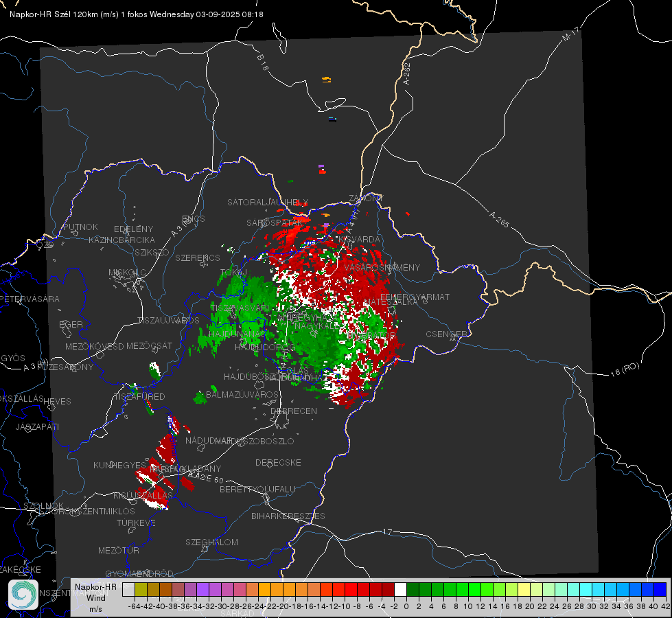Pick the darkest green swatch right of 0

pyautogui.click(x=413, y=589)
